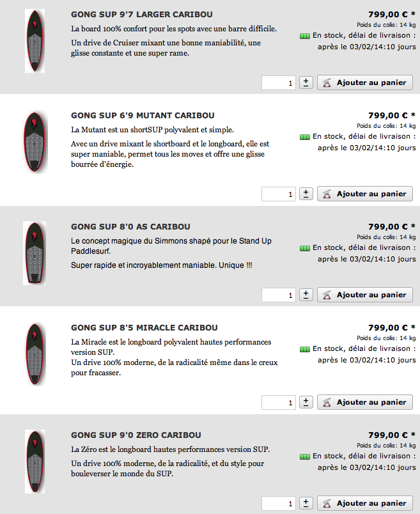The height and width of the screenshot is (514, 420).
Task: View the 8'0 AS Caribou board picture
Action: [x=35, y=253]
